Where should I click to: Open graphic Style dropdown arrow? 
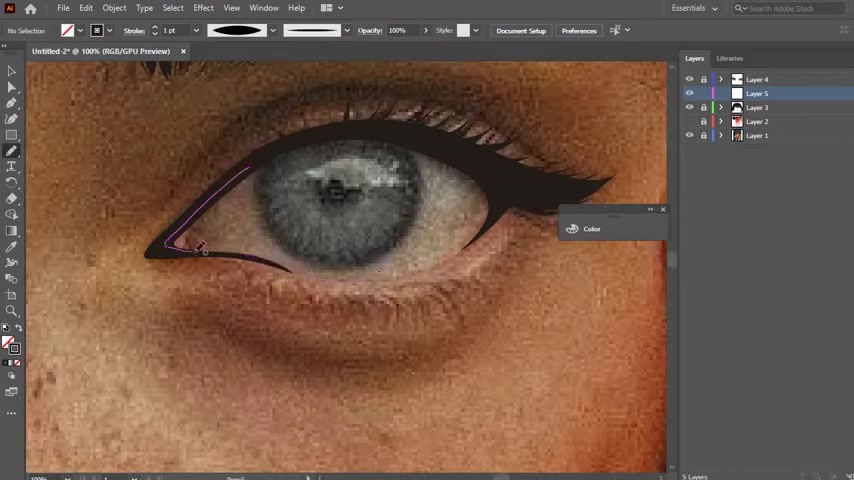point(476,31)
